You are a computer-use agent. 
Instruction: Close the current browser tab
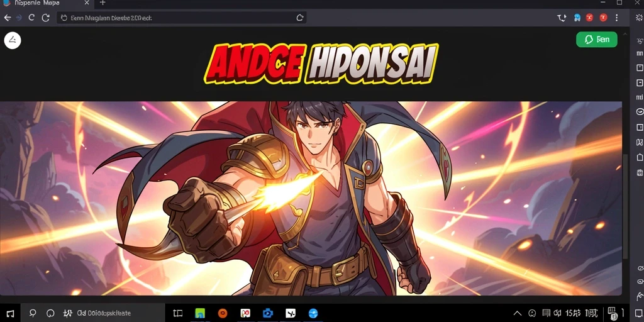[86, 3]
